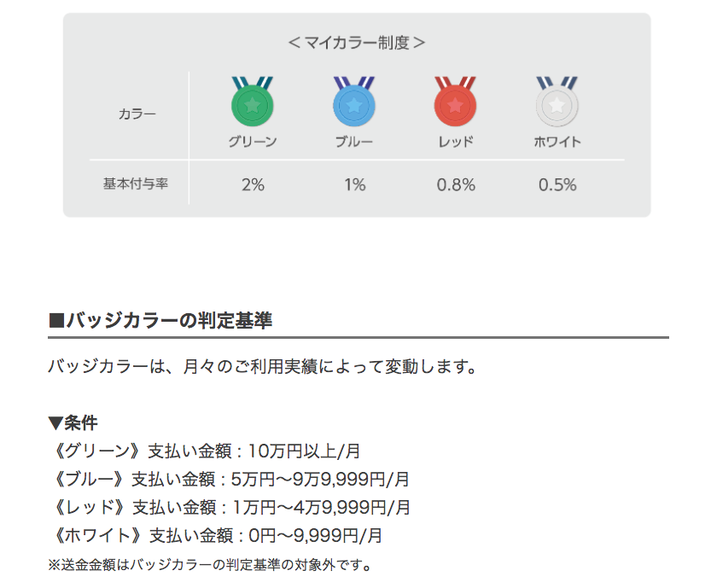Click the ブルー label under the medal

(x=354, y=142)
